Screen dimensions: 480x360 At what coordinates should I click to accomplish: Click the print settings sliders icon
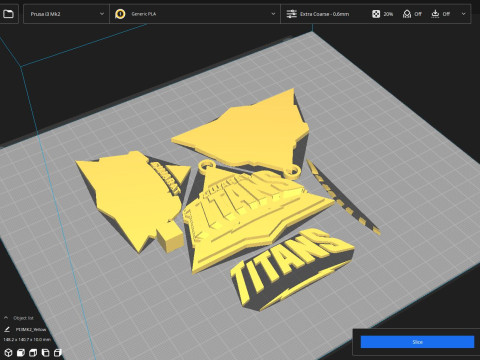tap(291, 14)
